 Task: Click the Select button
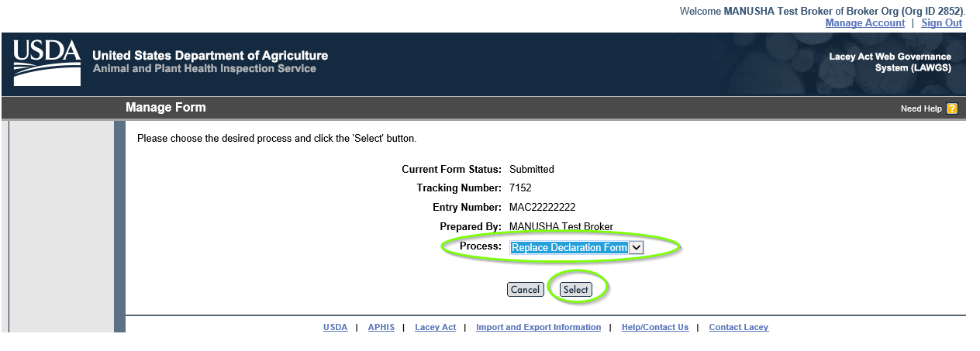point(575,289)
